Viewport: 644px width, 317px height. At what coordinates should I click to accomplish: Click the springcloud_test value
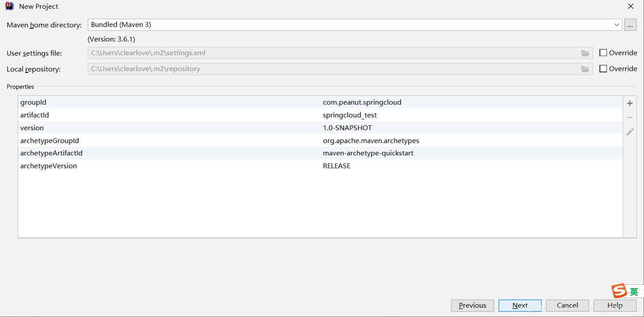pos(350,115)
